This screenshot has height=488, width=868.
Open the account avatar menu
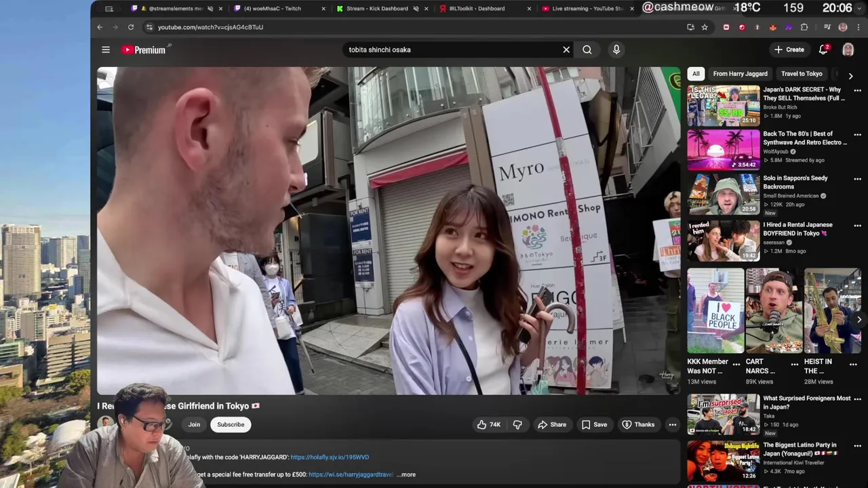[848, 49]
